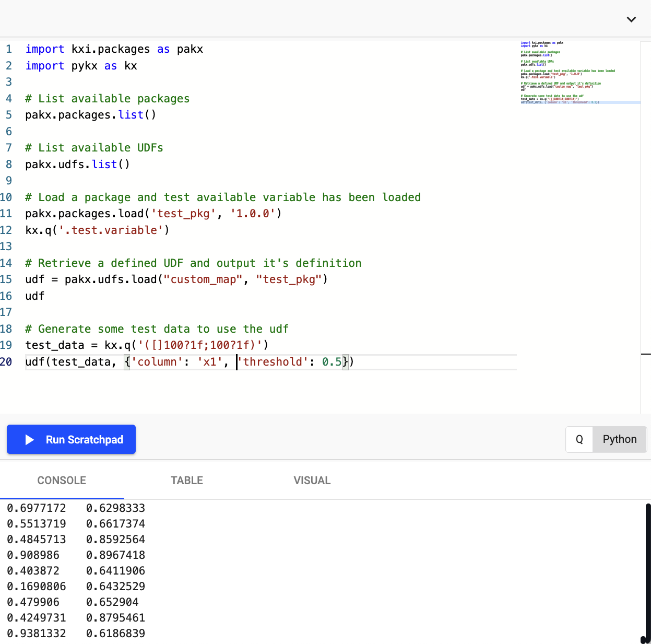Click the '# Generate some test data' comment
Screen dimensions: 651x644
(x=157, y=329)
